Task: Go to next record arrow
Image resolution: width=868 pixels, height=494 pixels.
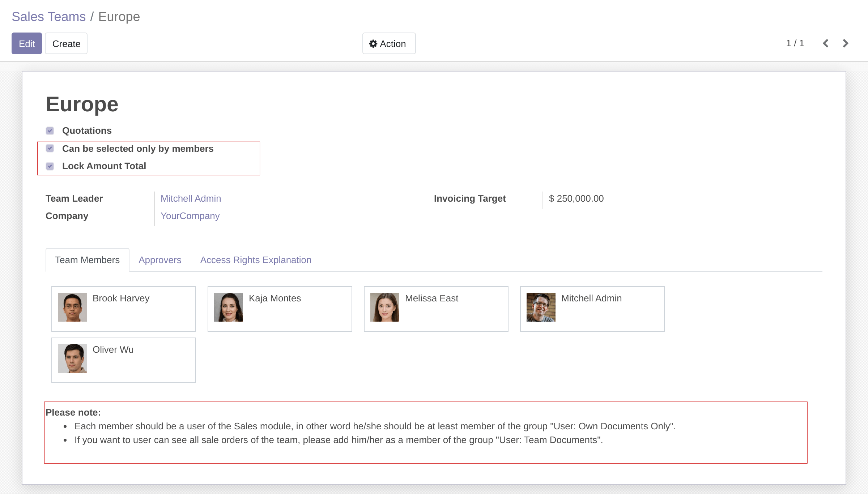Action: pyautogui.click(x=845, y=43)
